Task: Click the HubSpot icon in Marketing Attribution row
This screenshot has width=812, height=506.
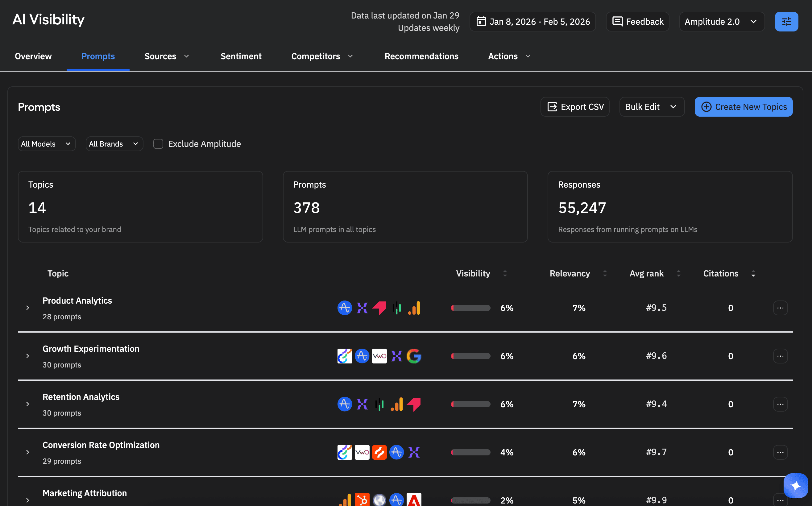Action: pyautogui.click(x=362, y=500)
